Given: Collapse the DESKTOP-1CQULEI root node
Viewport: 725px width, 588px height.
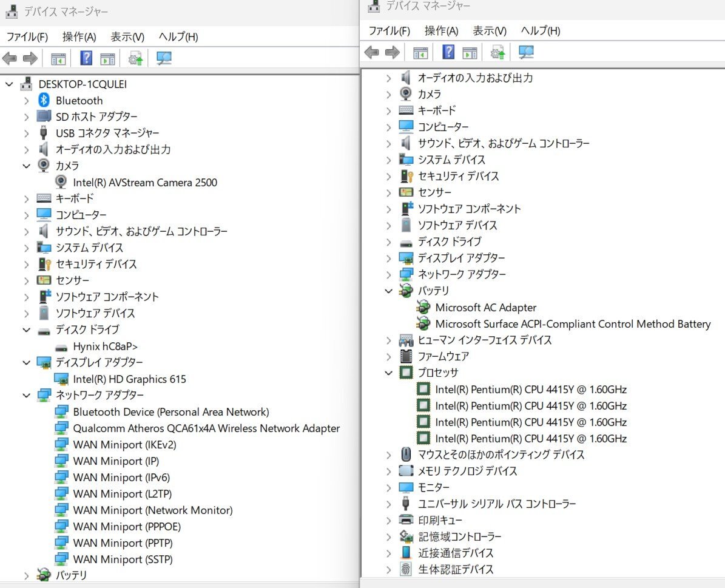Looking at the screenshot, I should [9, 84].
